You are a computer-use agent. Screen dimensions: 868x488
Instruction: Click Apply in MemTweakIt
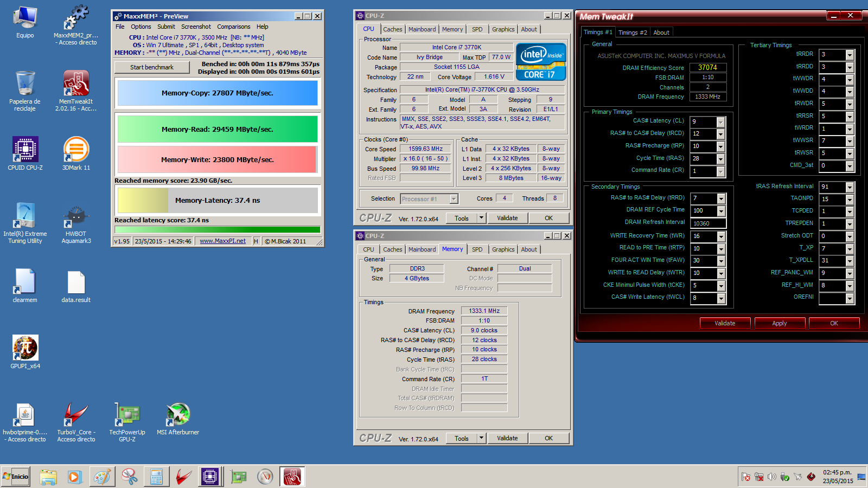(x=779, y=323)
